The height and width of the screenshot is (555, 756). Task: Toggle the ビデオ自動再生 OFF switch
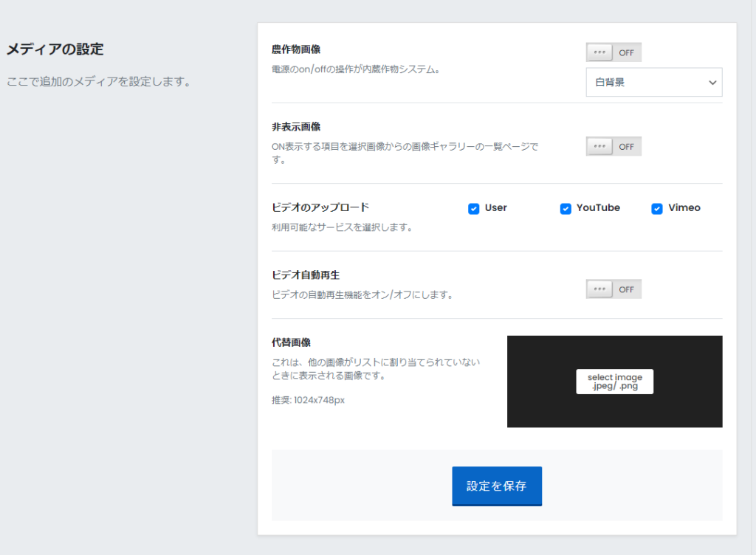click(x=614, y=289)
